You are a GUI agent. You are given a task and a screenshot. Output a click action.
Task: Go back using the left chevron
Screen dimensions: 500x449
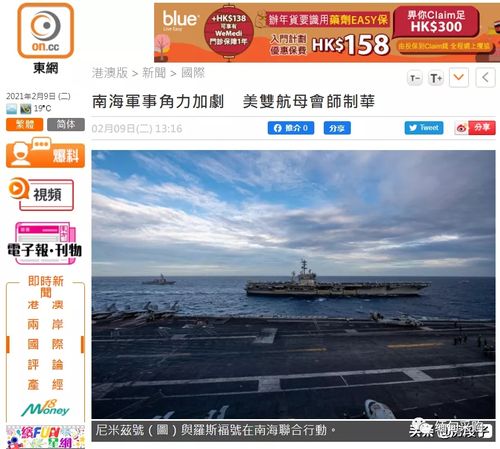(x=485, y=78)
